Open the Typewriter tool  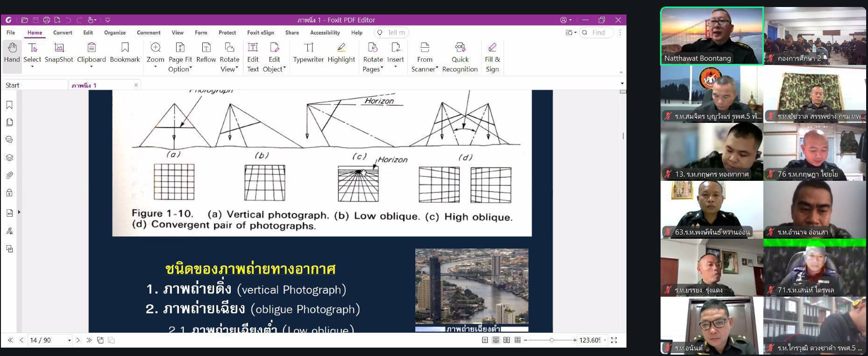pyautogui.click(x=308, y=53)
